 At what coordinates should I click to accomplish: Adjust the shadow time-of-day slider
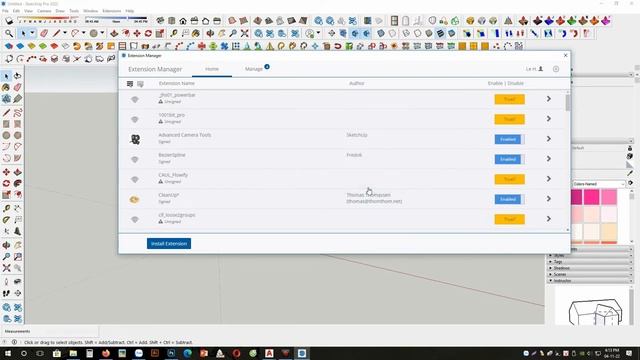click(x=116, y=20)
